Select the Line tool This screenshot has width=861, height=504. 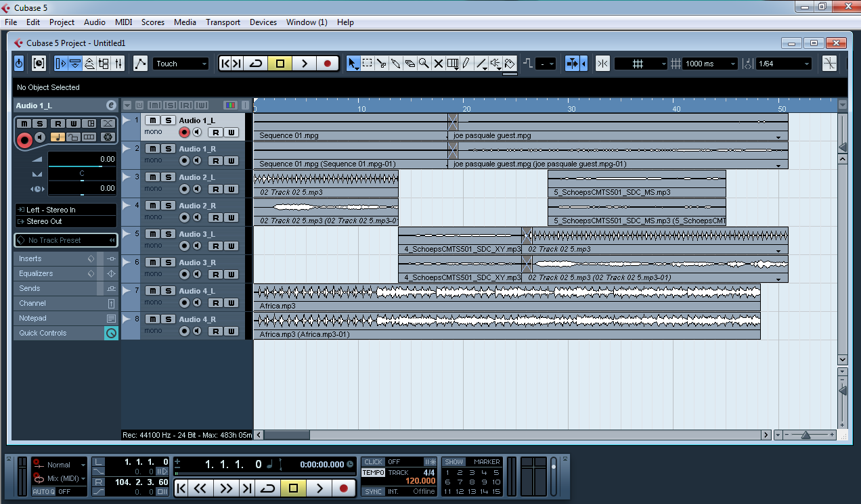point(481,64)
